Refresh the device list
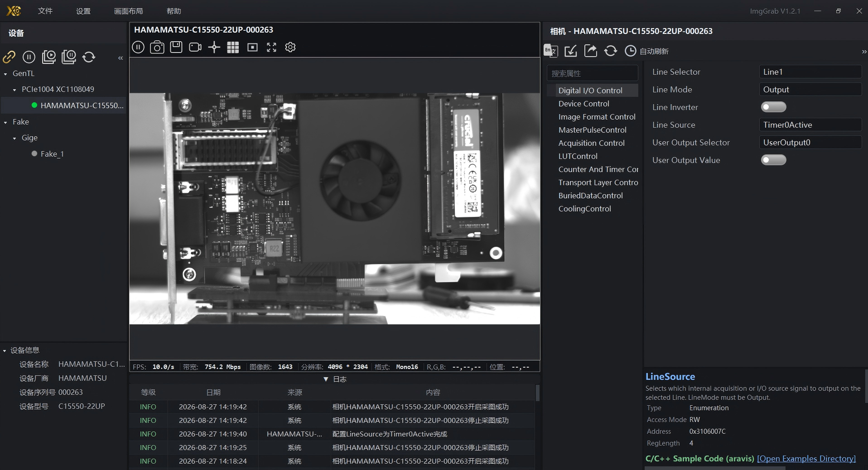This screenshot has width=868, height=470. (x=89, y=57)
